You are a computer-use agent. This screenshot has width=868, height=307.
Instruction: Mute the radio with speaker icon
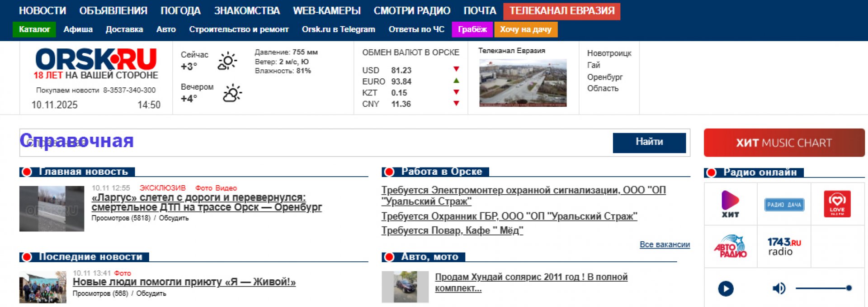coord(778,288)
